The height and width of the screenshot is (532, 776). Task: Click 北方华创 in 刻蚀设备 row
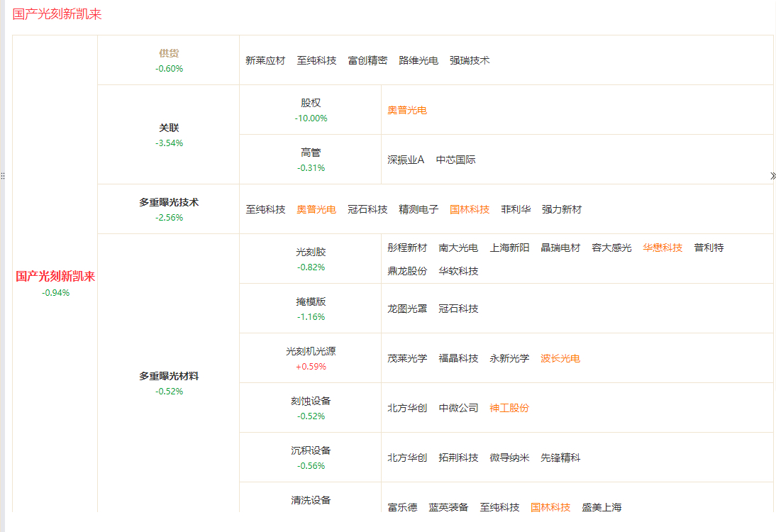coord(407,408)
